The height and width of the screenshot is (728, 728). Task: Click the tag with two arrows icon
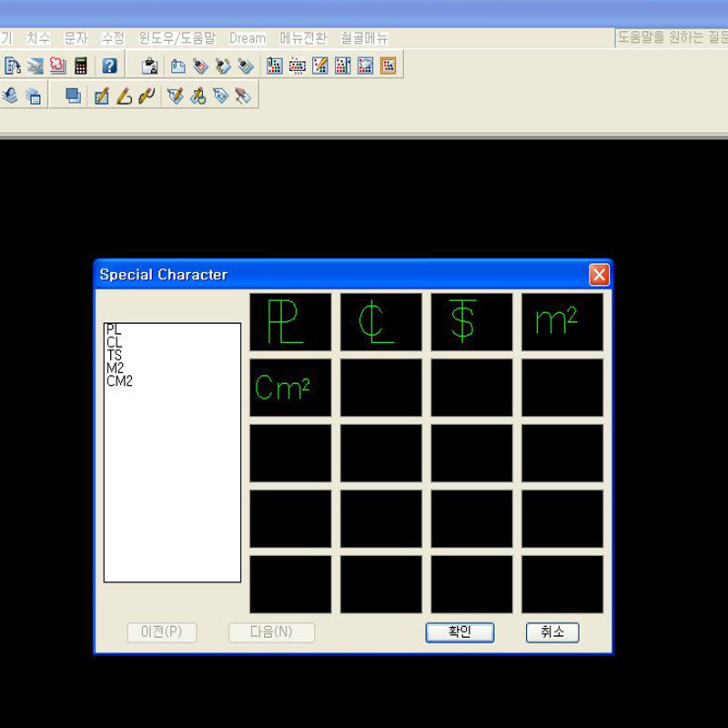pos(221,96)
